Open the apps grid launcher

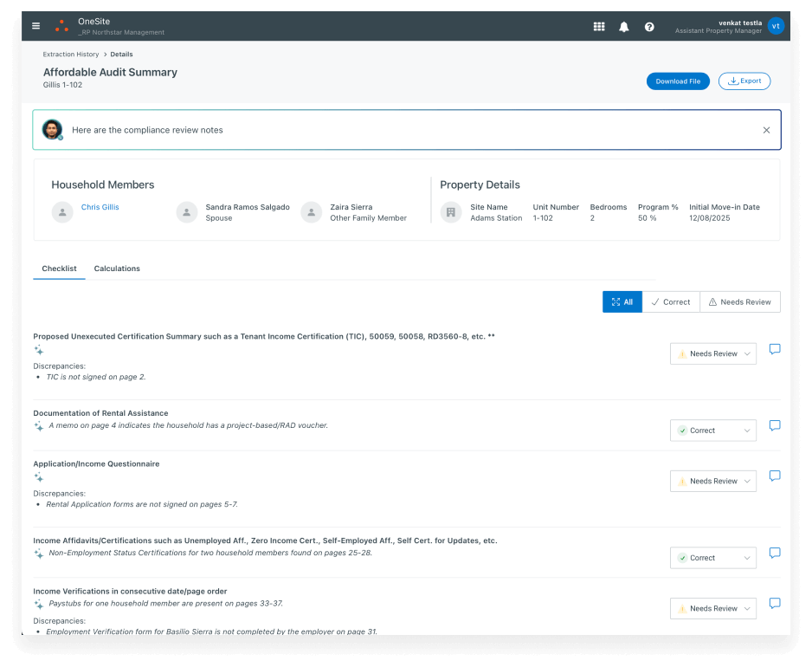tap(599, 27)
